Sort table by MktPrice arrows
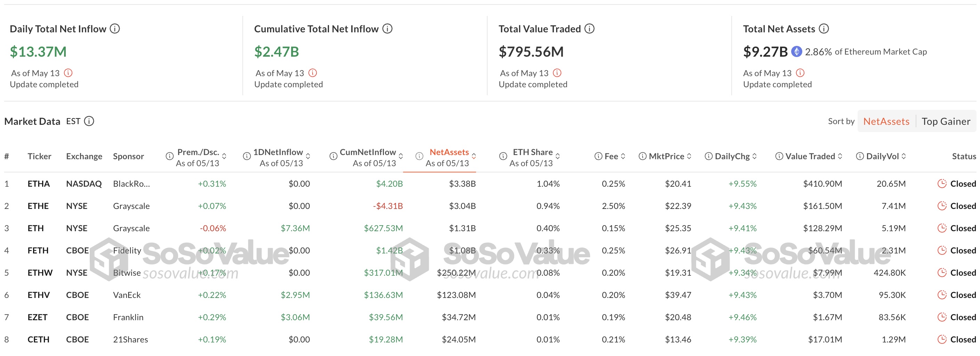980x356 pixels. 689,156
